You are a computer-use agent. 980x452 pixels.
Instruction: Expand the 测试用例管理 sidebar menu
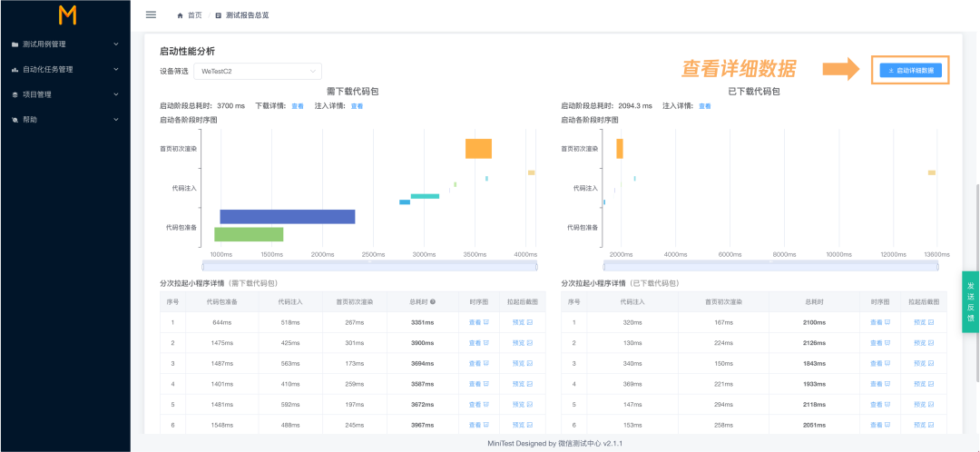pyautogui.click(x=65, y=44)
